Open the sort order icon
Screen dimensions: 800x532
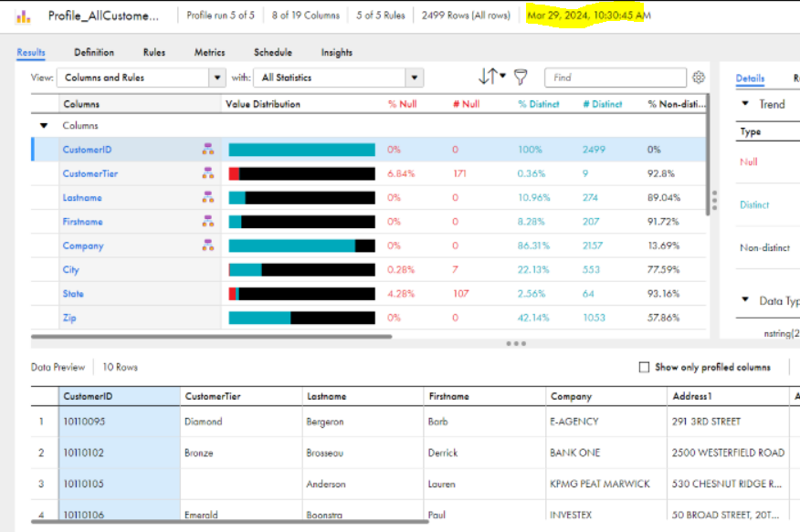492,77
